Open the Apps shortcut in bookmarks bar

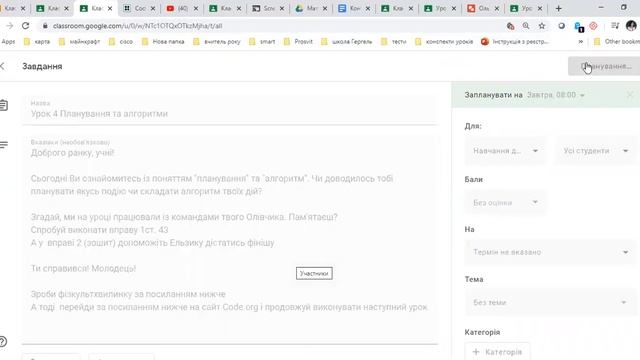[x=8, y=42]
